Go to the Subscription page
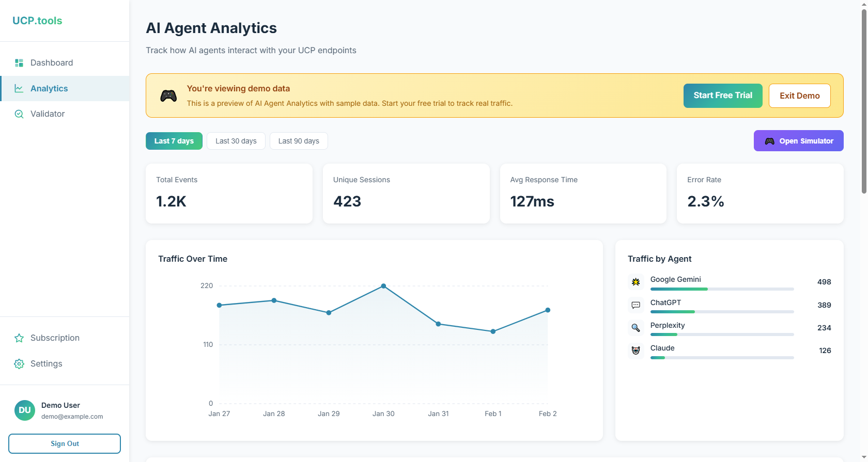The height and width of the screenshot is (462, 868). coord(55,338)
